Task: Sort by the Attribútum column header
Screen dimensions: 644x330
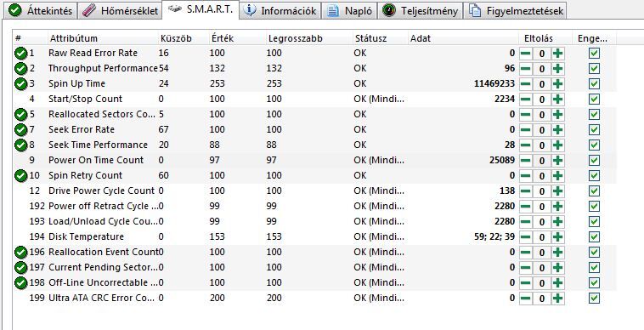Action: pos(103,38)
